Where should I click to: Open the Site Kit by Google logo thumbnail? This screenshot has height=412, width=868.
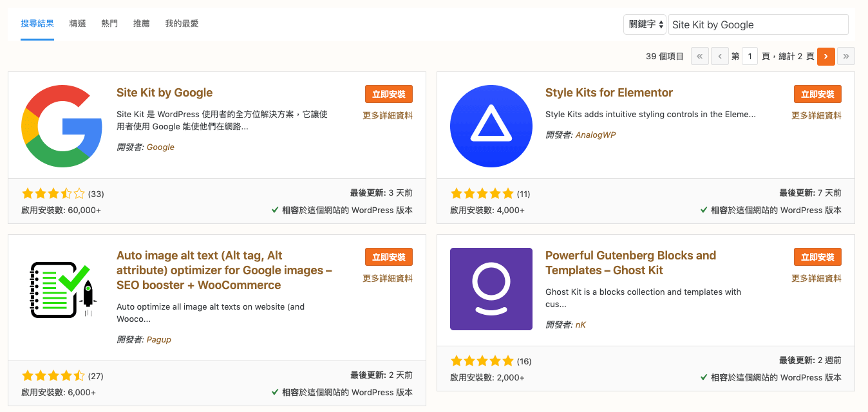click(x=62, y=126)
